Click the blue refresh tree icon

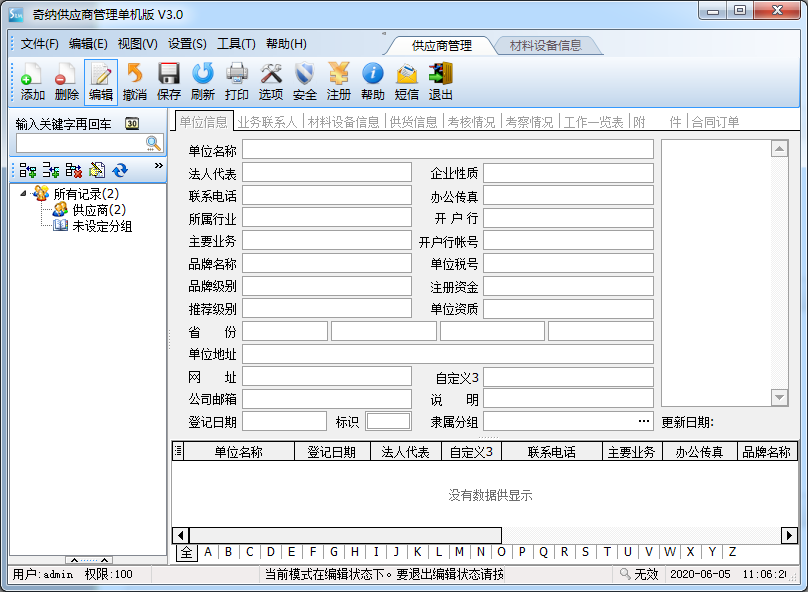120,170
